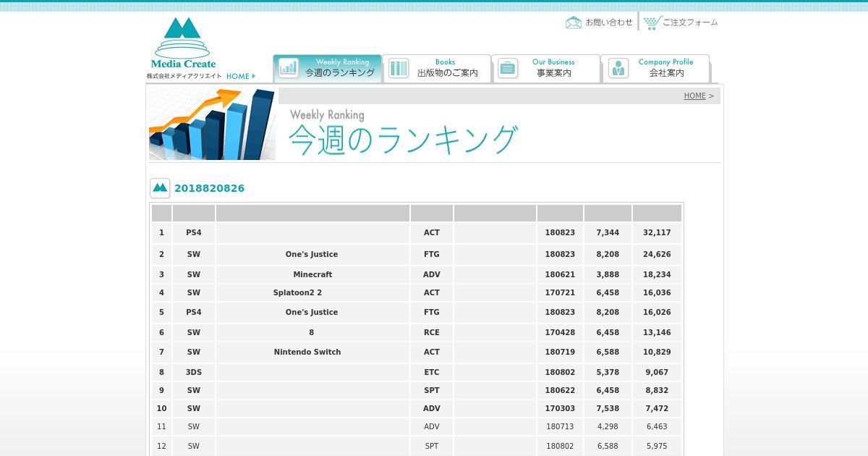Select One's Justice title in rank 5 row
Image resolution: width=868 pixels, height=456 pixels.
click(x=312, y=312)
